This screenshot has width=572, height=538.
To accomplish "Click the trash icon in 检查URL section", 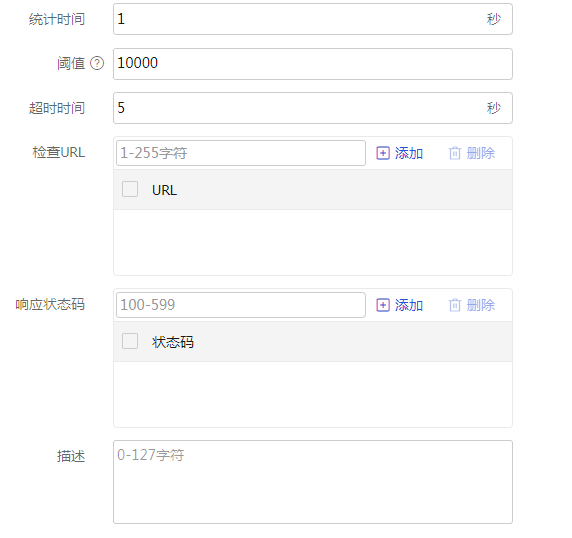I will tap(455, 153).
